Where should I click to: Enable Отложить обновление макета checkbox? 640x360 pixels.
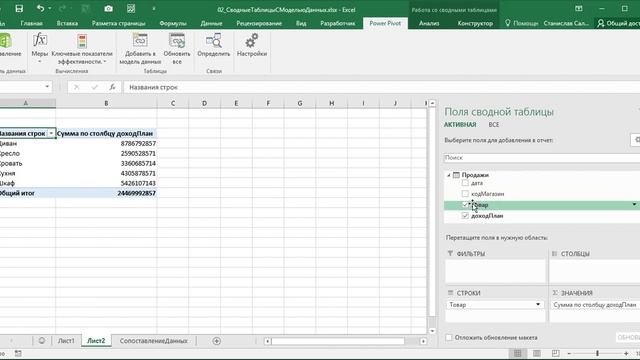(x=449, y=338)
